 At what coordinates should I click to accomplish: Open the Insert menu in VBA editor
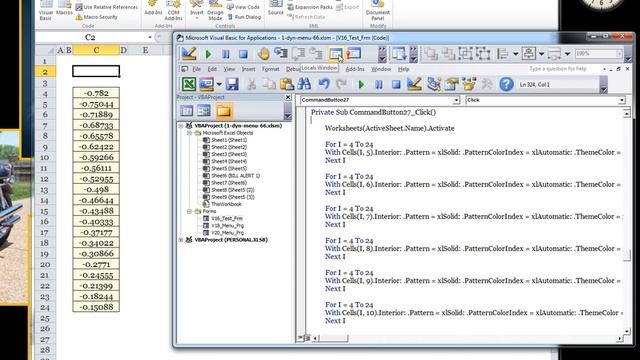[x=248, y=69]
